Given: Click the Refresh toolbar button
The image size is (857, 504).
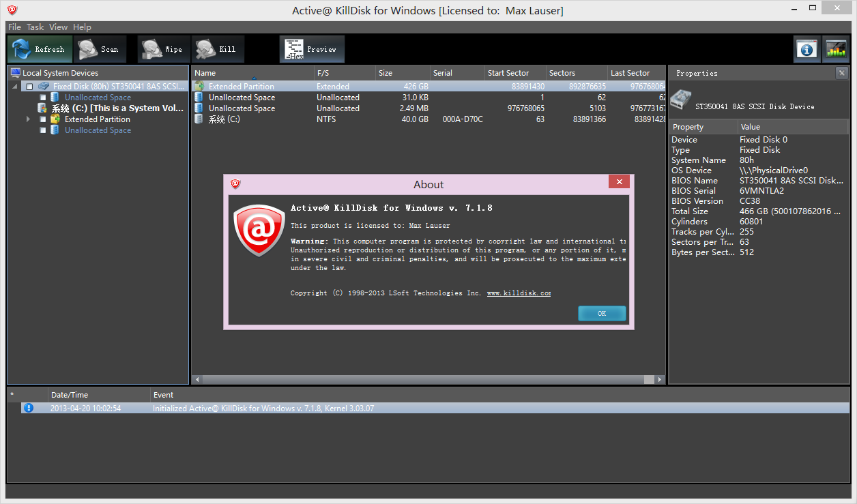Looking at the screenshot, I should point(40,49).
